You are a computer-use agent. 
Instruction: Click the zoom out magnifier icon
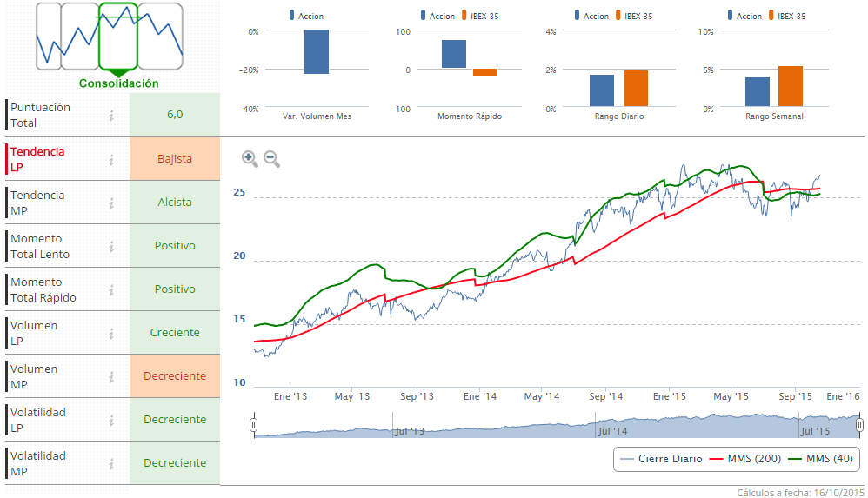[x=271, y=158]
